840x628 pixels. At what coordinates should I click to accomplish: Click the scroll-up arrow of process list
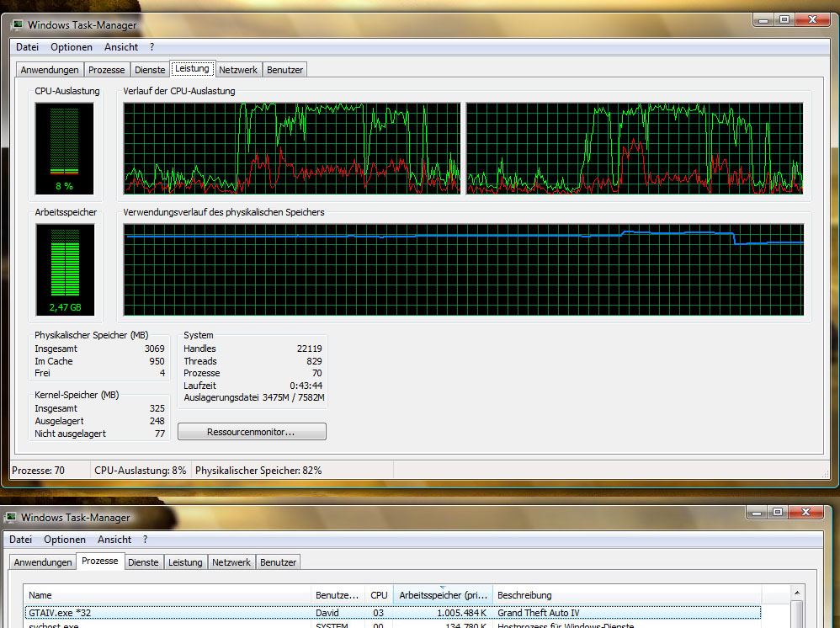click(797, 593)
